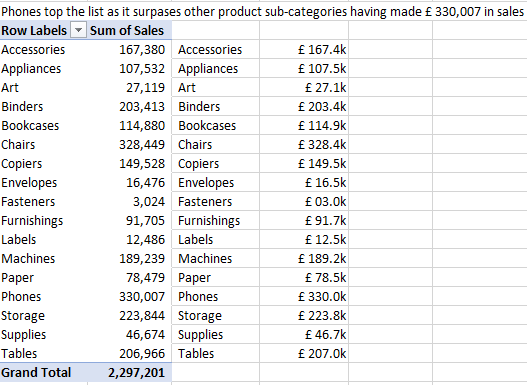Select the Sum of Sales header cell
527x385 pixels.
pyautogui.click(x=130, y=30)
